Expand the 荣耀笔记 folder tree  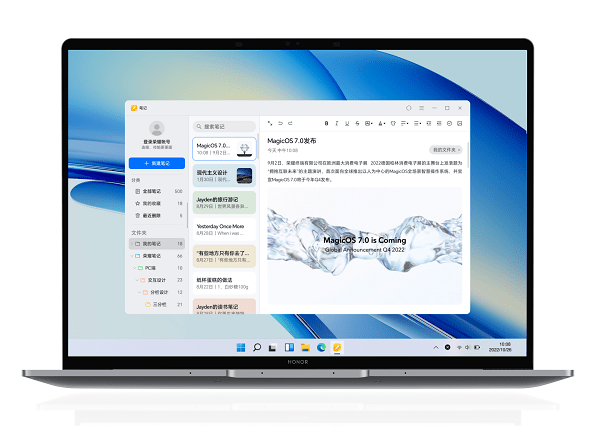tap(133, 255)
